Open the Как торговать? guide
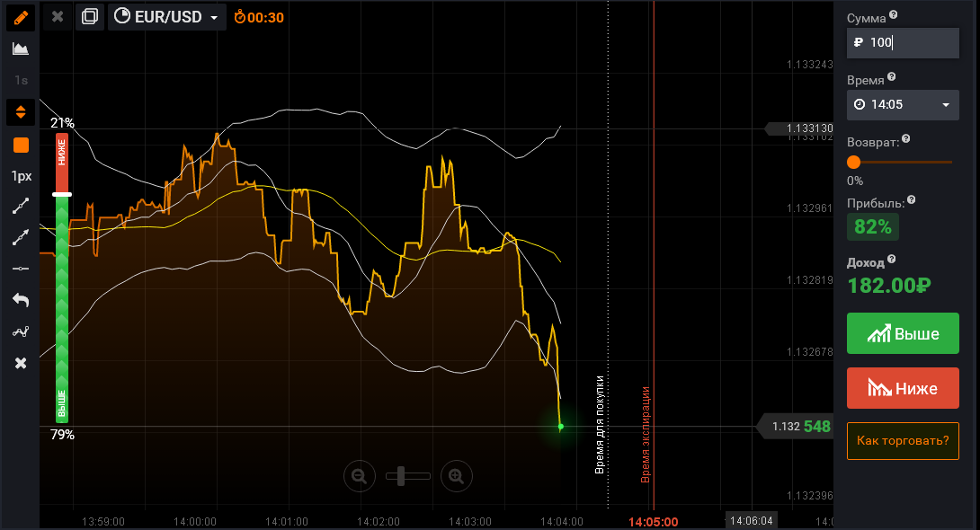This screenshot has height=530, width=980. coord(903,441)
